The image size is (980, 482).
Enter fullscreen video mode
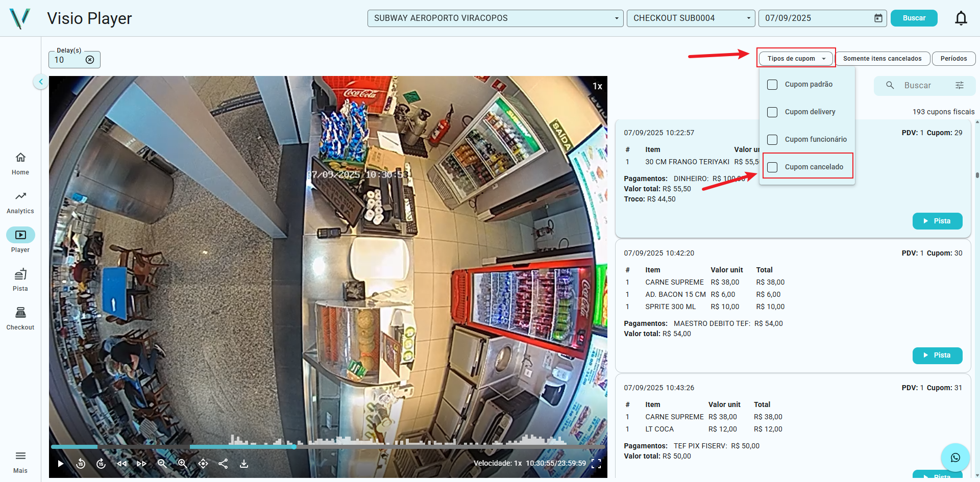click(x=596, y=464)
